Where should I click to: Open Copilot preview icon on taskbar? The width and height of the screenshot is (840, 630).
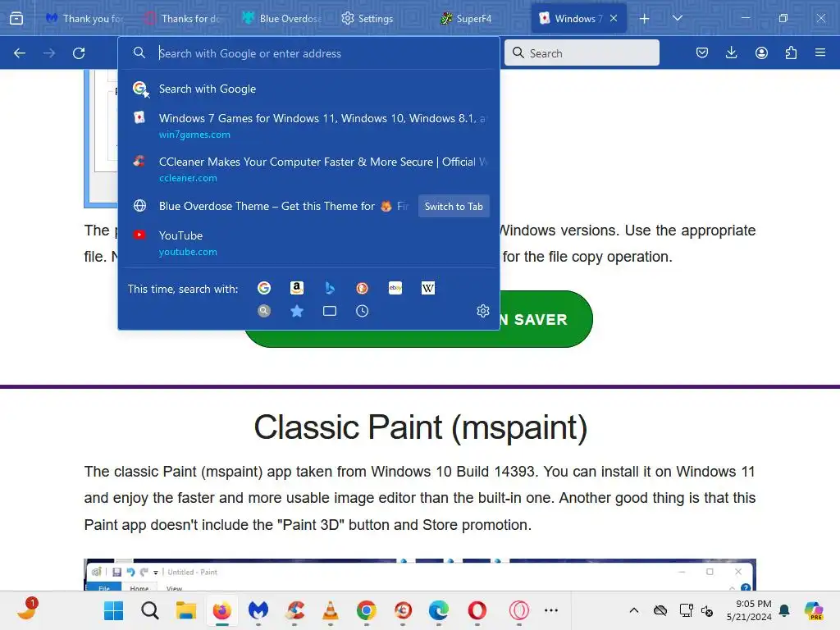tap(814, 610)
